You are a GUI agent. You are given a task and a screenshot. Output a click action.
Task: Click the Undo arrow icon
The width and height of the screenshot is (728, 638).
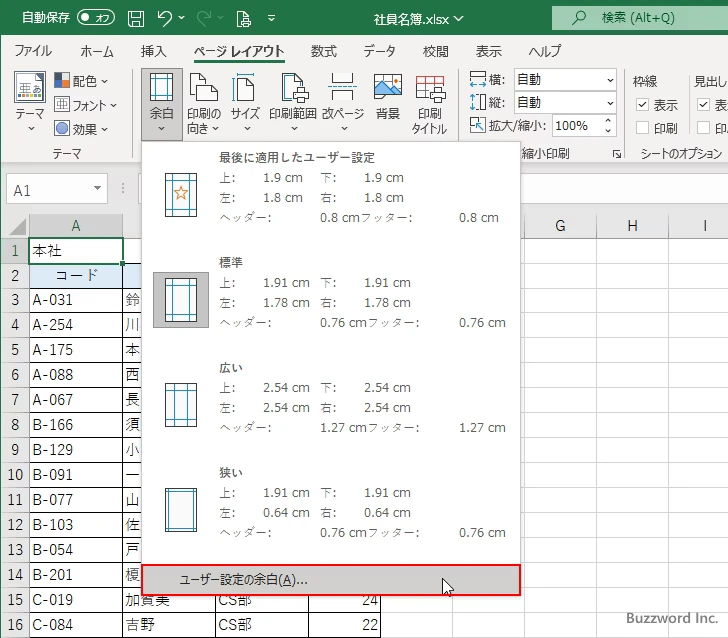coord(164,19)
